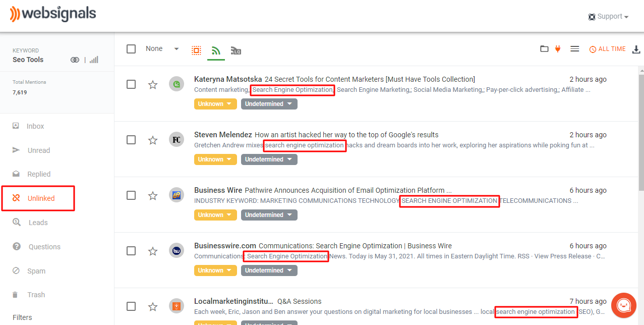Check the Businesswire.com mention checkbox
Image resolution: width=644 pixels, height=325 pixels.
pyautogui.click(x=131, y=251)
